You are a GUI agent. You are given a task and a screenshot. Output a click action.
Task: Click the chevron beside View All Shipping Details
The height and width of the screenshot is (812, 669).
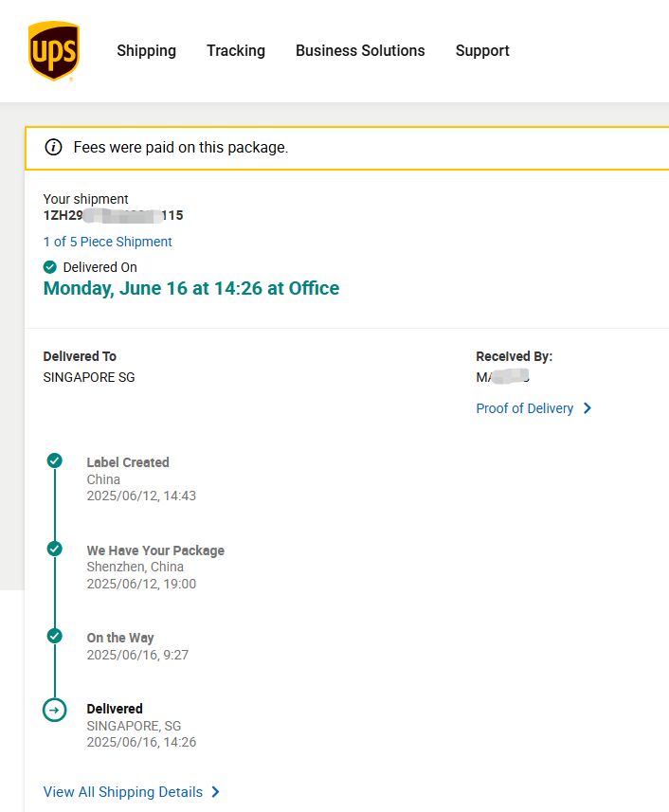pos(216,792)
